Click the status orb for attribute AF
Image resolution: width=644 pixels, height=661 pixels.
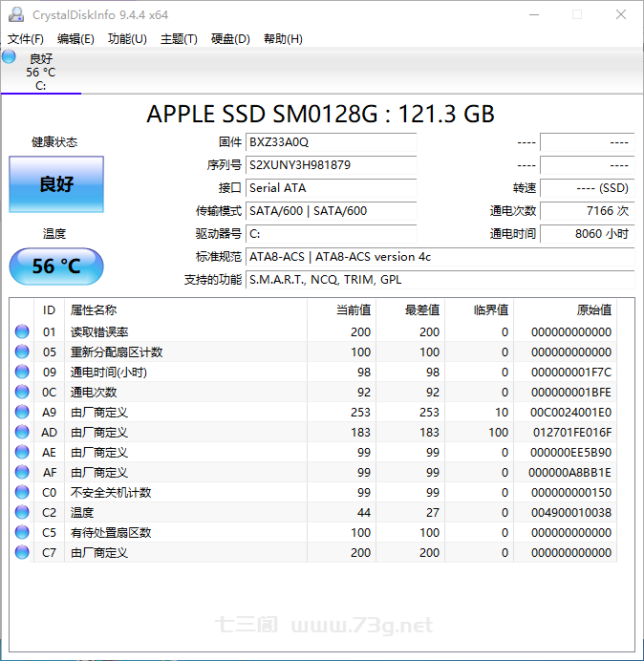[22, 472]
